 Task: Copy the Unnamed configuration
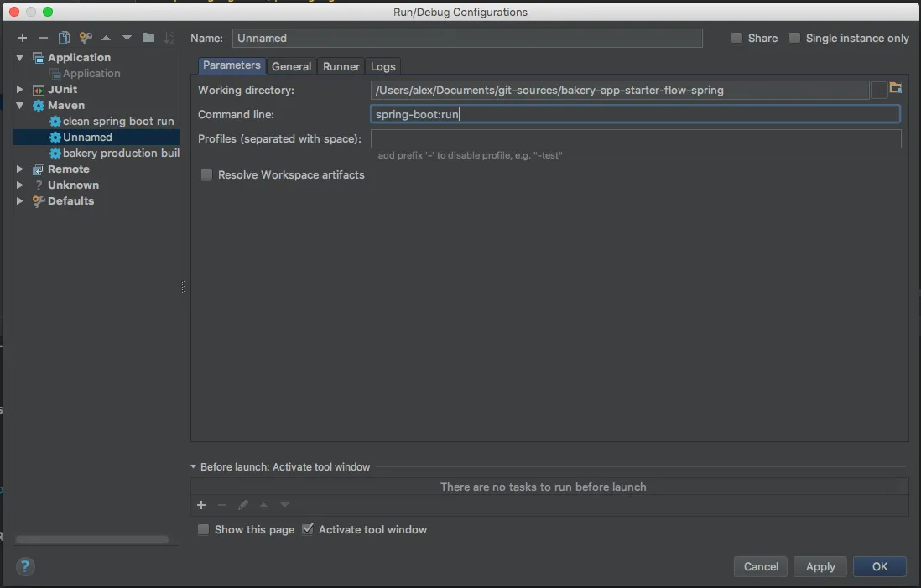63,38
